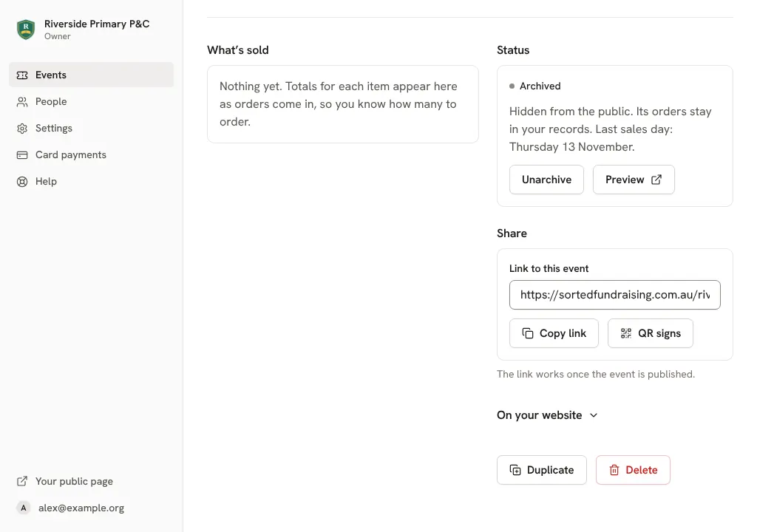Click the QR code icon
This screenshot has height=532, width=757.
[626, 333]
